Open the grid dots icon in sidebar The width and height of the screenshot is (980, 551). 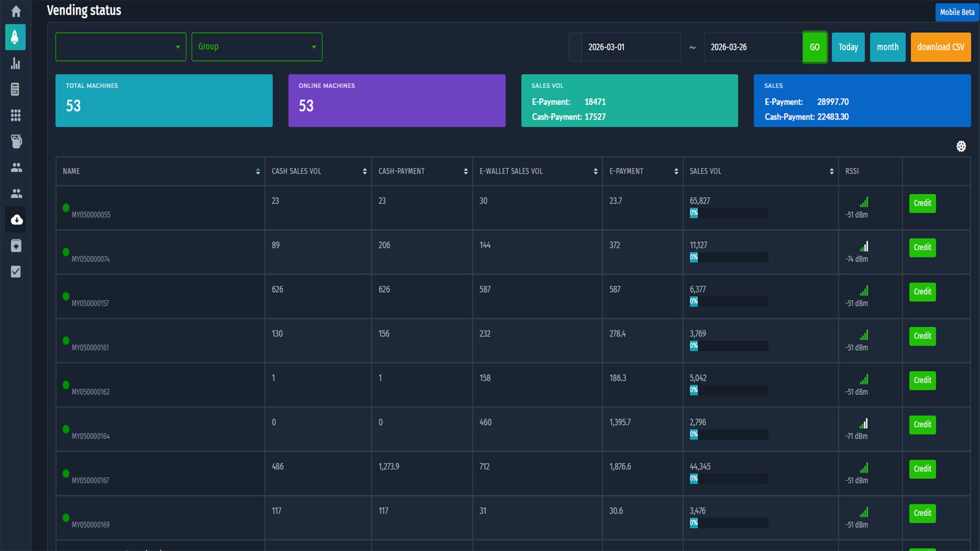[15, 115]
